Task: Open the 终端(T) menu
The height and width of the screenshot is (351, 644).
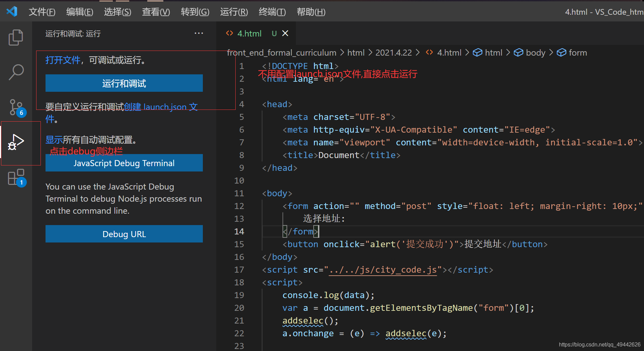Action: pyautogui.click(x=272, y=12)
